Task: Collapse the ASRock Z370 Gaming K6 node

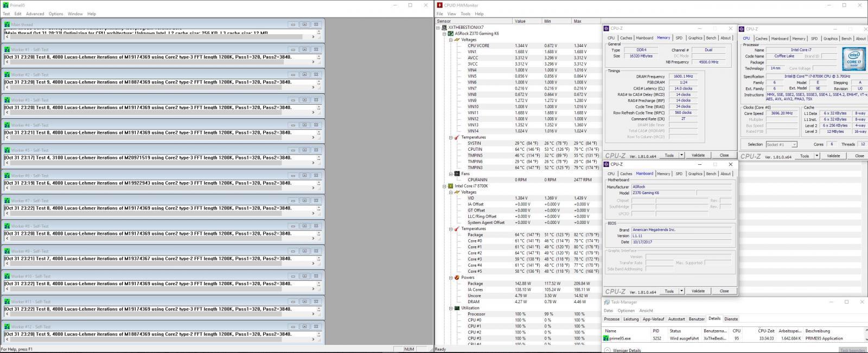Action: (x=444, y=33)
